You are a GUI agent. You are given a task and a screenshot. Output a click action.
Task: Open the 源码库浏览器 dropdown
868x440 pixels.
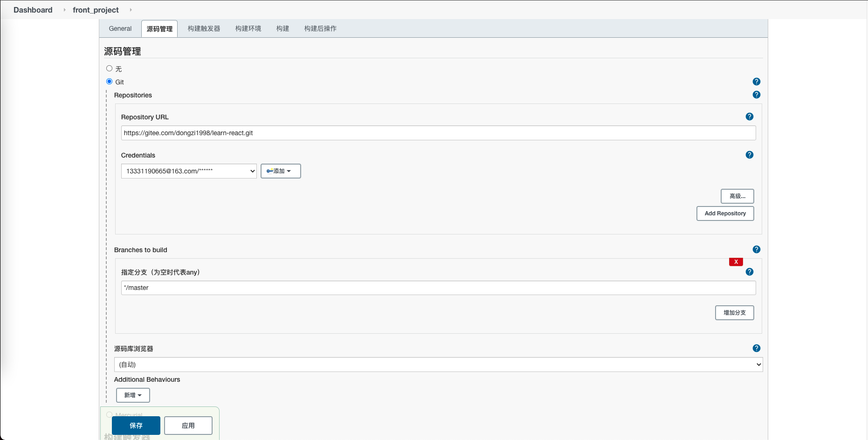pos(438,364)
